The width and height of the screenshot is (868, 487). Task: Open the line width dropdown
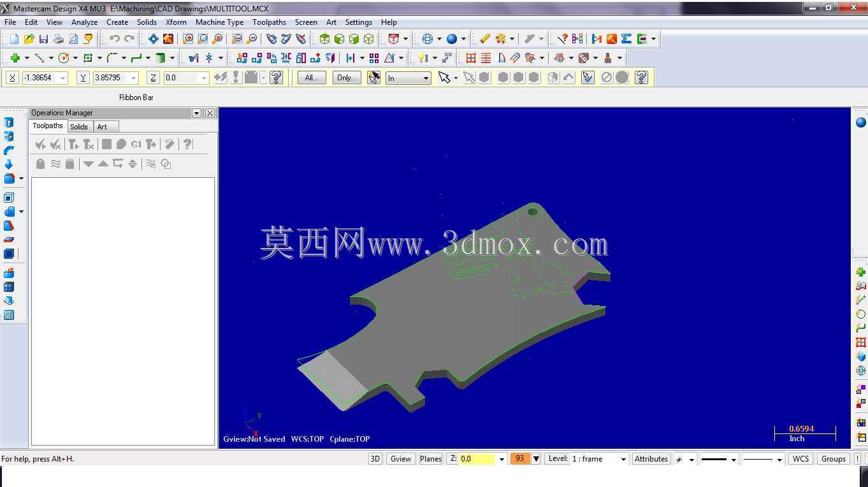tap(734, 459)
